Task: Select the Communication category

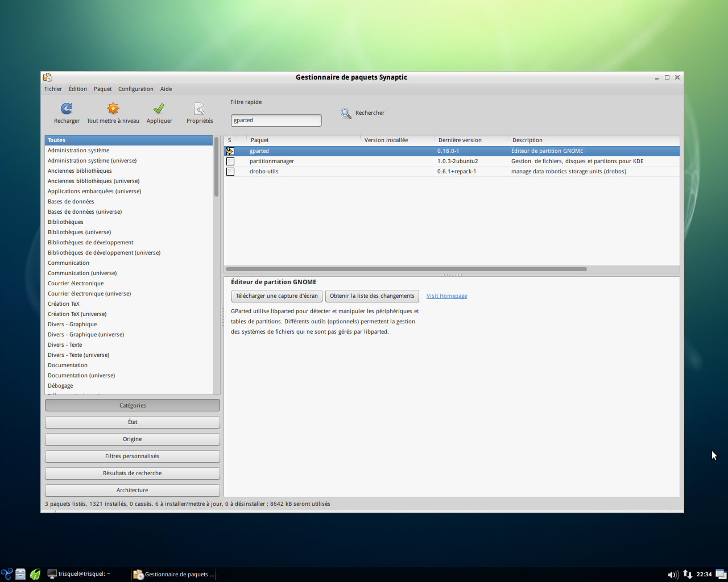Action: click(x=129, y=263)
